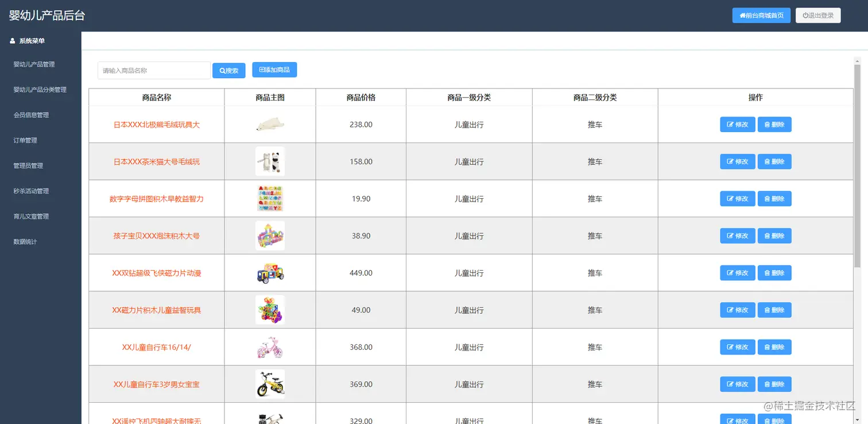Click the 请输入商品名称 search box

pyautogui.click(x=153, y=70)
